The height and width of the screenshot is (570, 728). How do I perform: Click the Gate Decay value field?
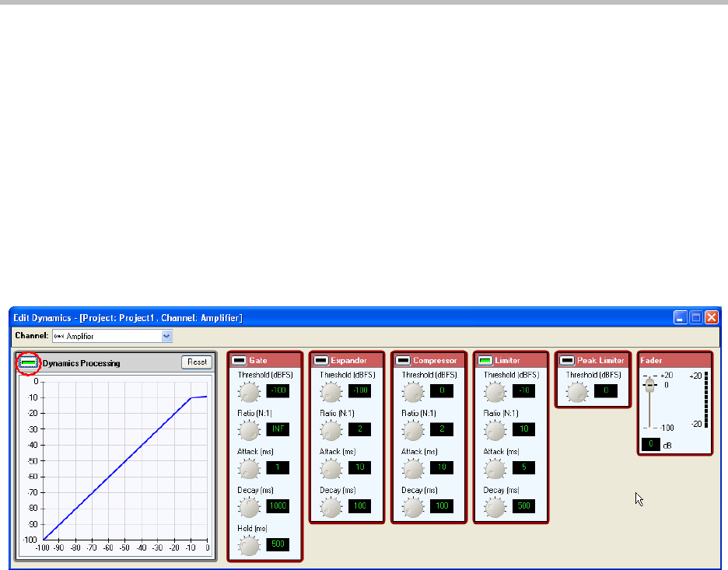click(x=278, y=506)
